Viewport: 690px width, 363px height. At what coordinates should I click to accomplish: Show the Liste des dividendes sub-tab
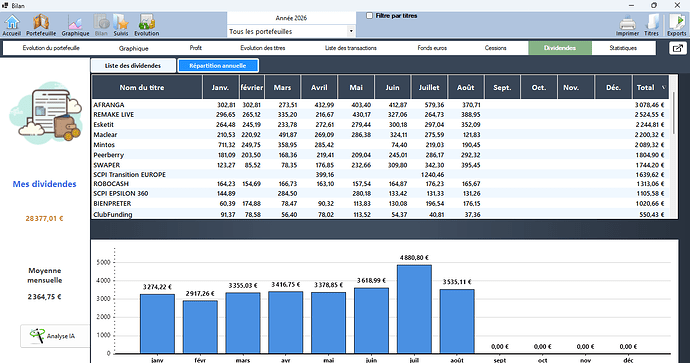click(133, 66)
